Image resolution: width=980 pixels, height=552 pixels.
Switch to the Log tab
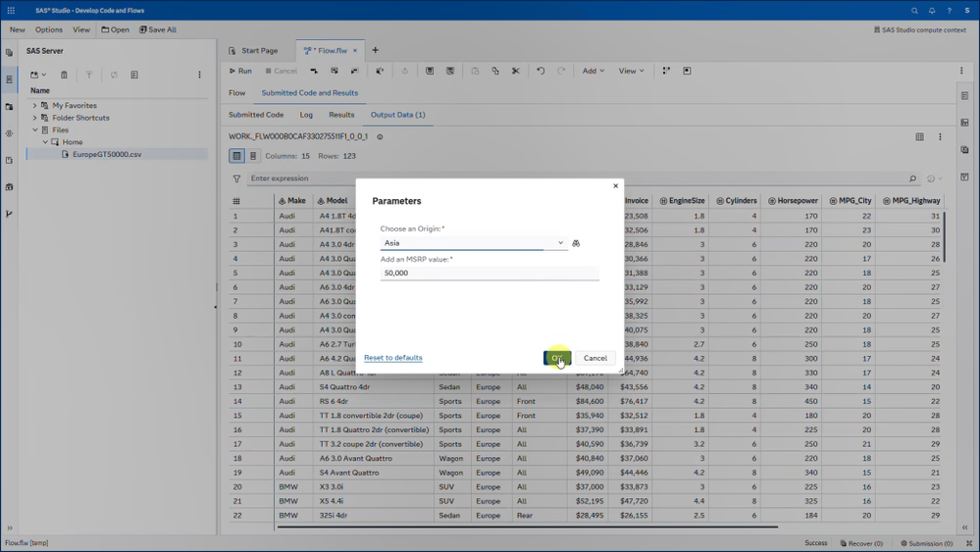pyautogui.click(x=306, y=115)
